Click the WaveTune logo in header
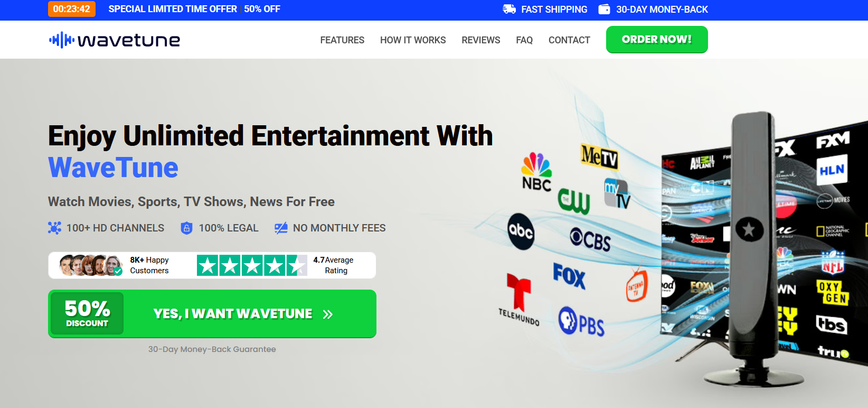This screenshot has width=868, height=408. (115, 40)
